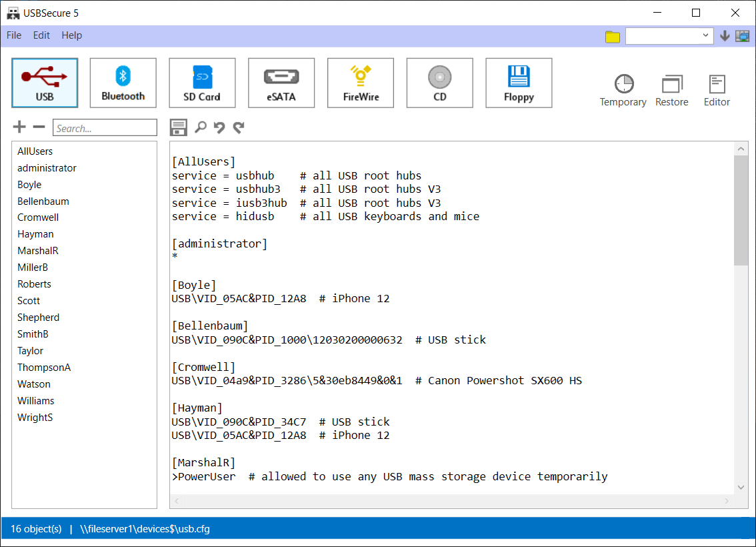
Task: Click the usb.cfg path in status bar
Action: (145, 529)
